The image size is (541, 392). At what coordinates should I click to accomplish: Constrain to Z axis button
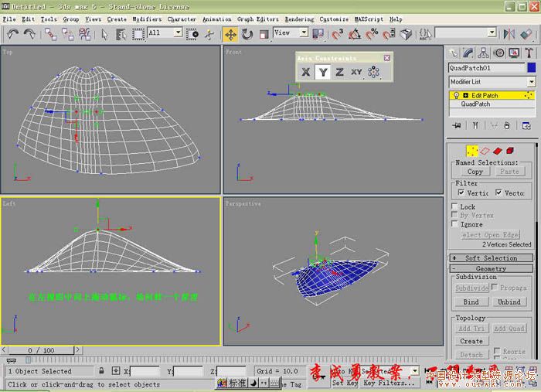340,72
